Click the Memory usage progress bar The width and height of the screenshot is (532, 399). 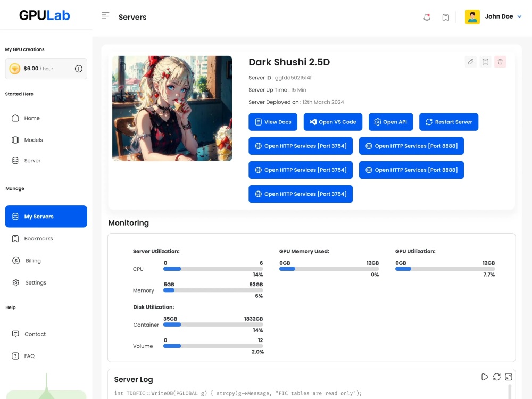coord(213,290)
